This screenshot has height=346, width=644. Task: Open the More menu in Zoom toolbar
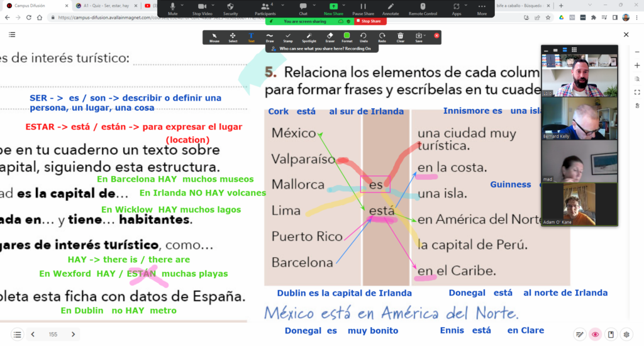pos(482,8)
